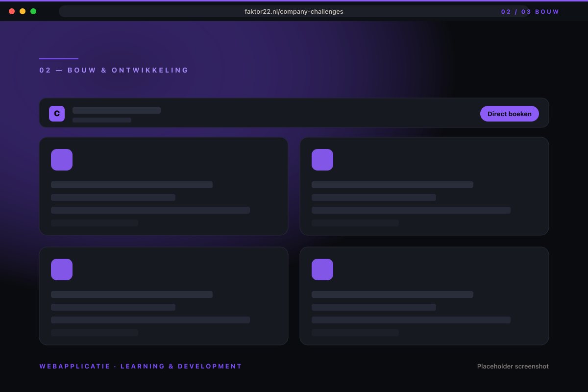Viewport: 588px width, 392px height.
Task: Click 'WEBAPPLICATIE · LEARNING & DEVELOPMENT' footer text
Action: (141, 366)
